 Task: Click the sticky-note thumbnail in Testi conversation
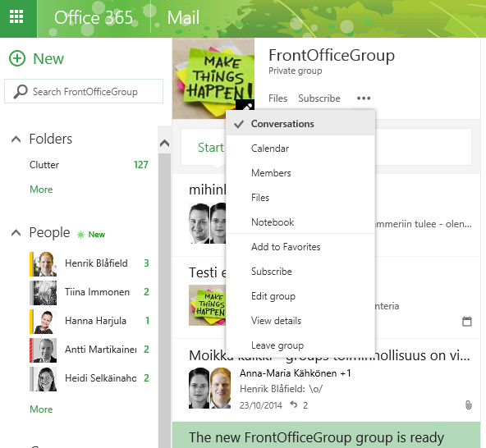point(208,305)
